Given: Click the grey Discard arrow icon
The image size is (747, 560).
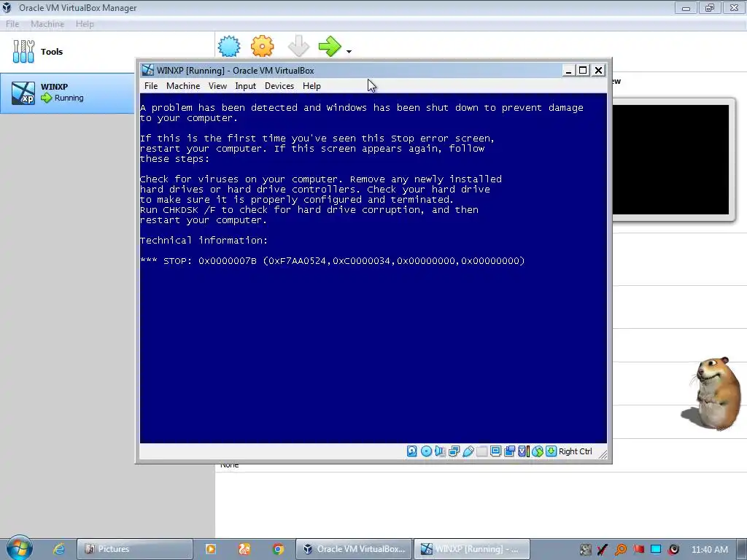Looking at the screenshot, I should pos(298,46).
